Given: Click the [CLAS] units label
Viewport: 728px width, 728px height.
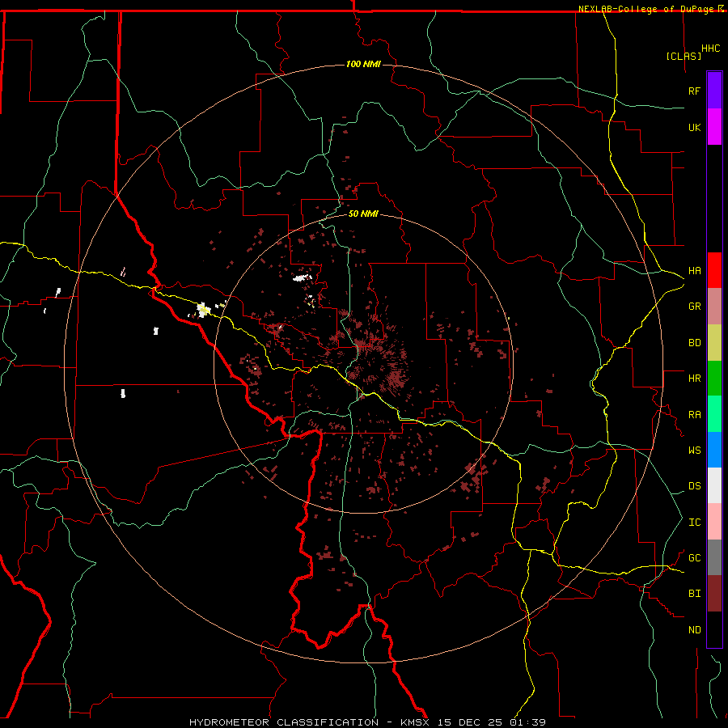Looking at the screenshot, I should tap(684, 56).
